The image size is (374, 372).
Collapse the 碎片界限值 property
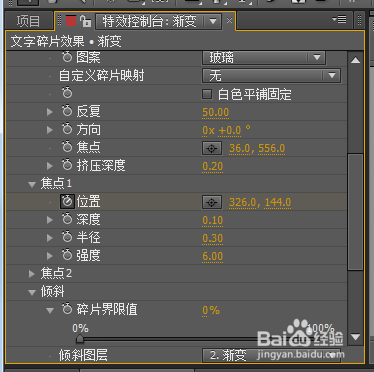click(50, 310)
